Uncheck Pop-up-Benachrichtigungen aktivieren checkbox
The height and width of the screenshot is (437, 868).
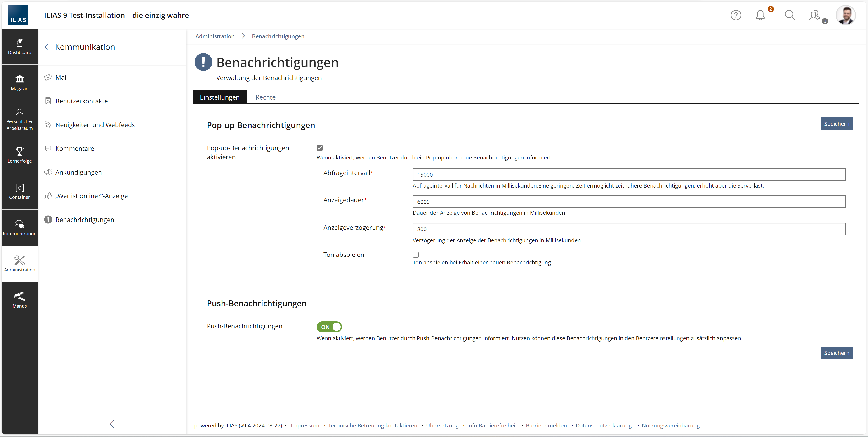(x=319, y=148)
